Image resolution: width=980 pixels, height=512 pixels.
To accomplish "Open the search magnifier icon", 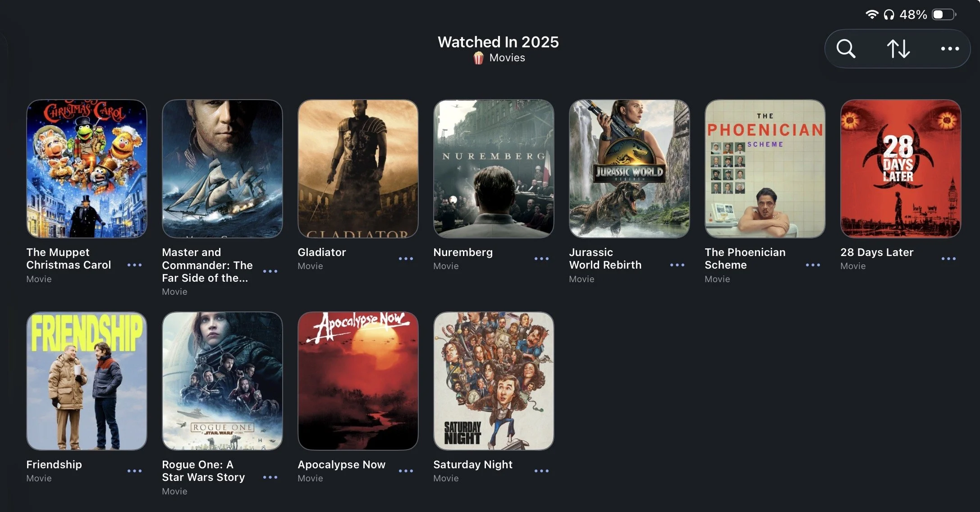I will coord(846,49).
